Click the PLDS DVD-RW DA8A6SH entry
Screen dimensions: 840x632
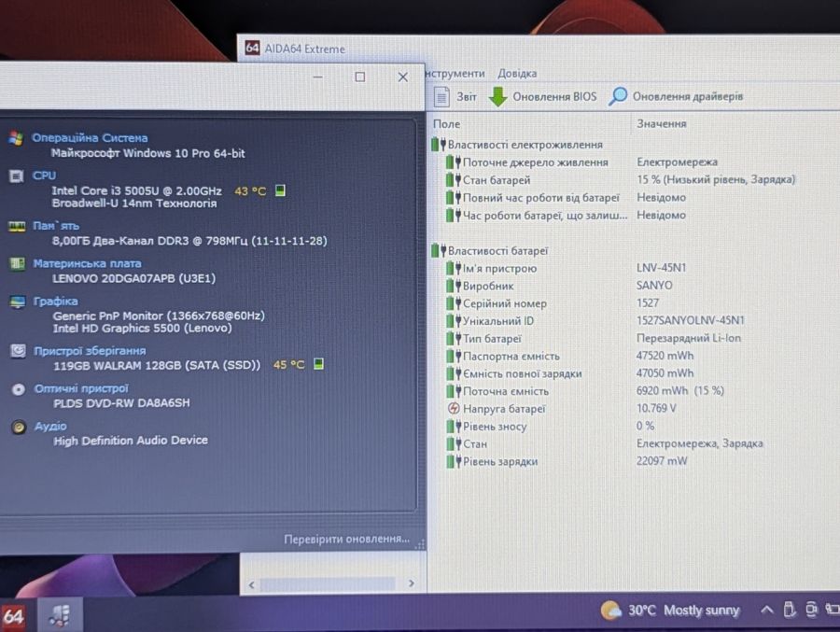point(121,402)
